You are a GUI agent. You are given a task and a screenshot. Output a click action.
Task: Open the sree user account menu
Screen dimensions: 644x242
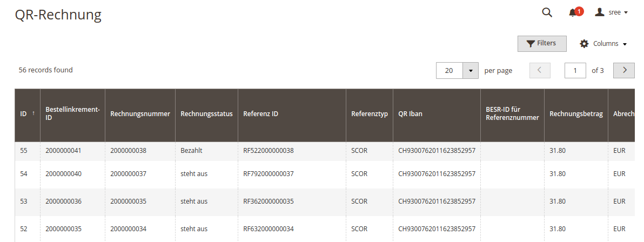[x=611, y=12]
